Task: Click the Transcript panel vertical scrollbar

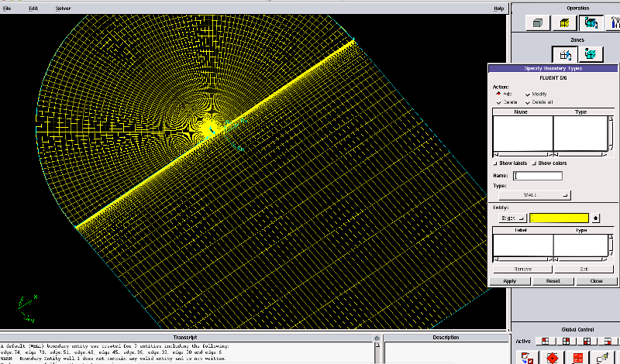Action: [x=377, y=353]
